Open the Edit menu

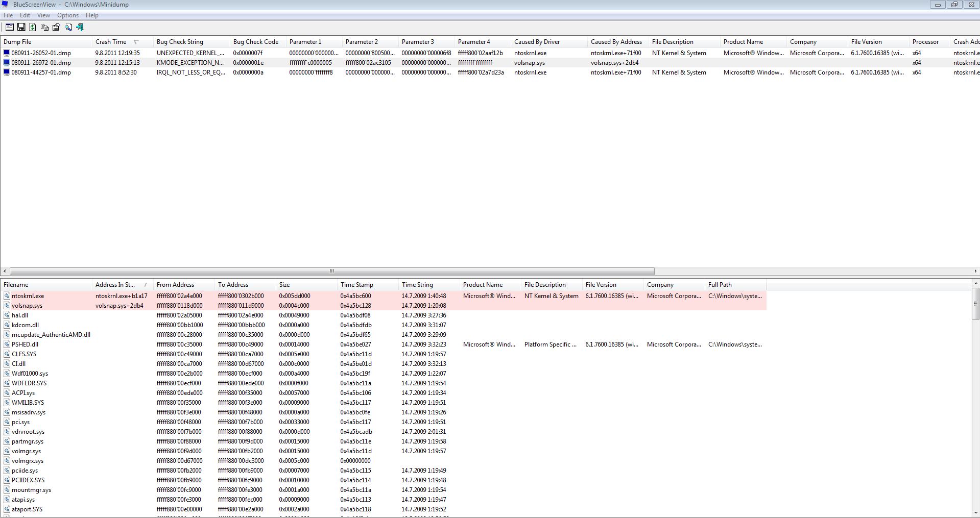(x=25, y=15)
